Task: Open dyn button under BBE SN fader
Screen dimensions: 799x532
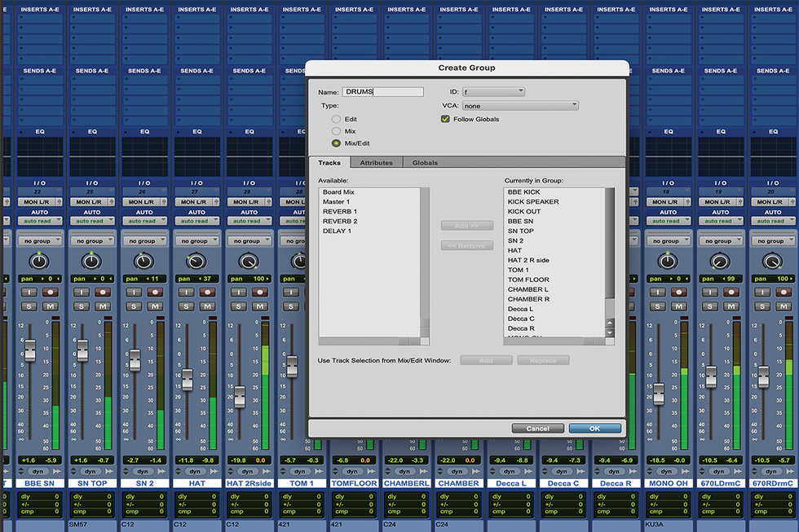Action: point(38,472)
